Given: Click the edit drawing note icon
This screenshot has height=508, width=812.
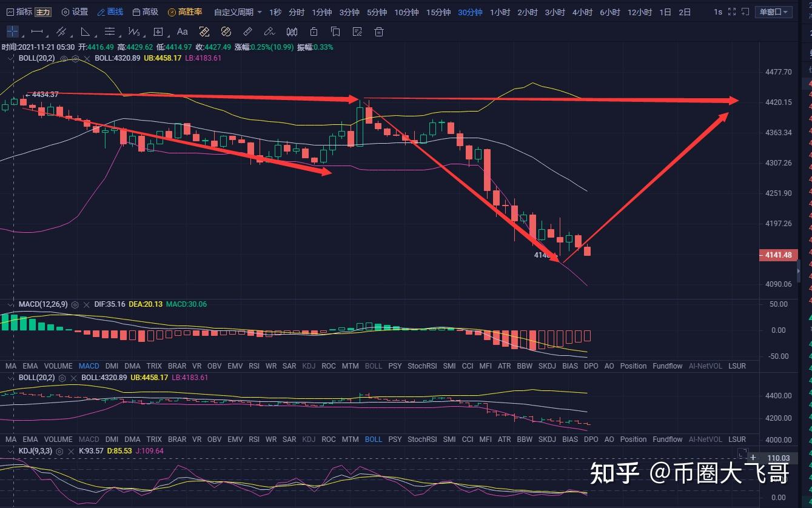Looking at the screenshot, I should coord(357,32).
